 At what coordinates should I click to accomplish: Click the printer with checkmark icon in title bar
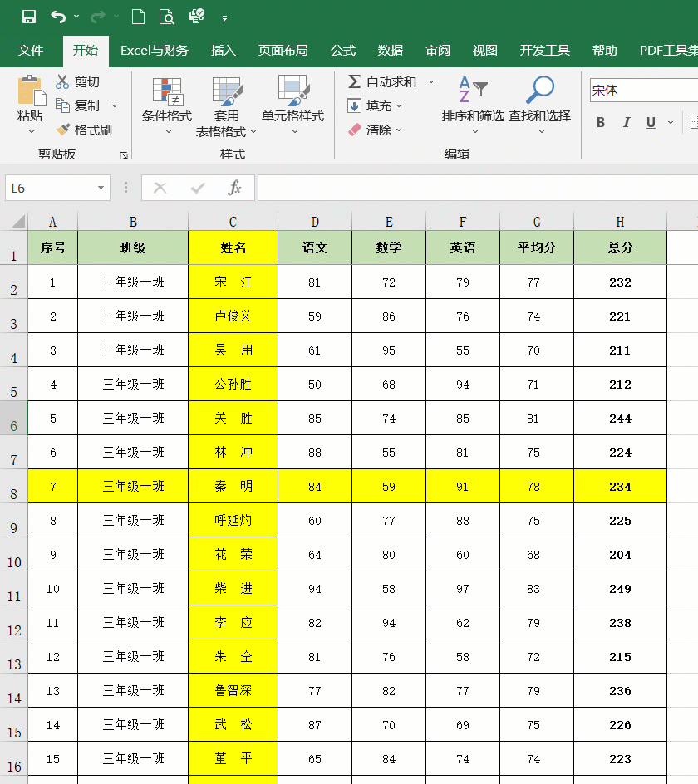(x=197, y=16)
